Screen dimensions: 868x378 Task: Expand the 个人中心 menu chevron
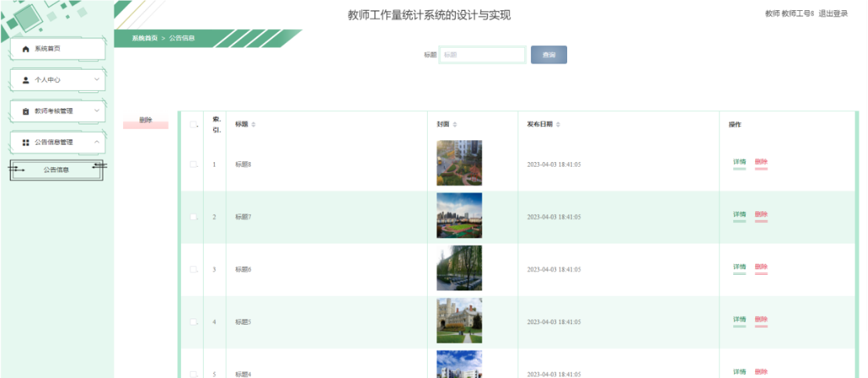click(x=97, y=80)
